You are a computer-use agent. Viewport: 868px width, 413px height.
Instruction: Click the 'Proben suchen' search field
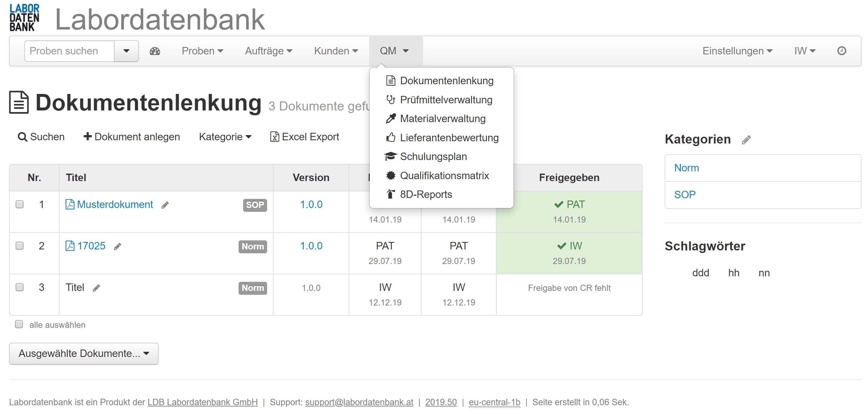click(x=69, y=51)
